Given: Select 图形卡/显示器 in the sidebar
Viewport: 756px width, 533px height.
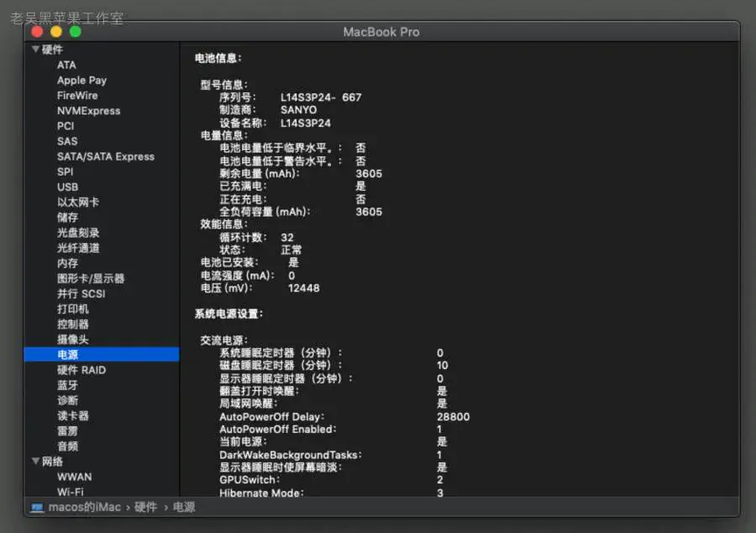Looking at the screenshot, I should (x=91, y=278).
